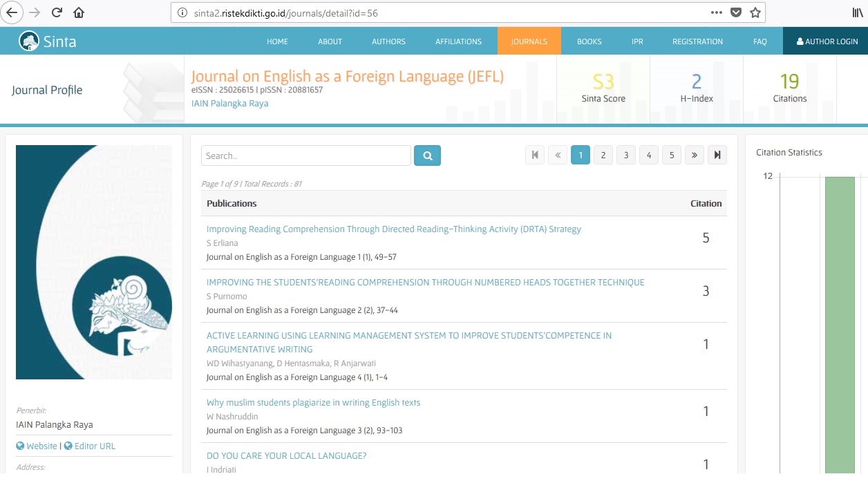Open the AFFILIATIONS menu item
Viewport: 868px width, 492px height.
458,41
